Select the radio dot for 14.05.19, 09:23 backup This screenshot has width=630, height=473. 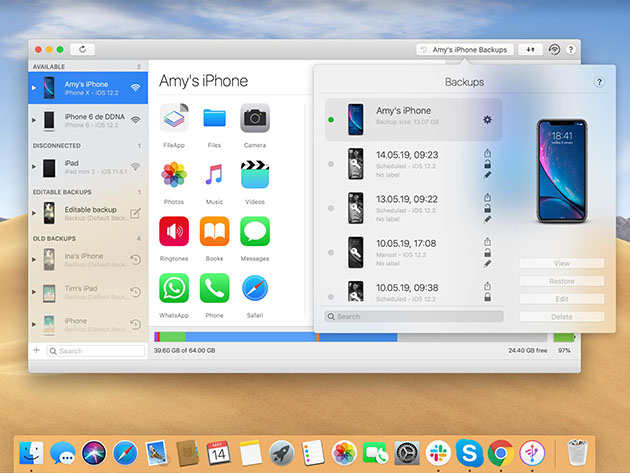(331, 164)
